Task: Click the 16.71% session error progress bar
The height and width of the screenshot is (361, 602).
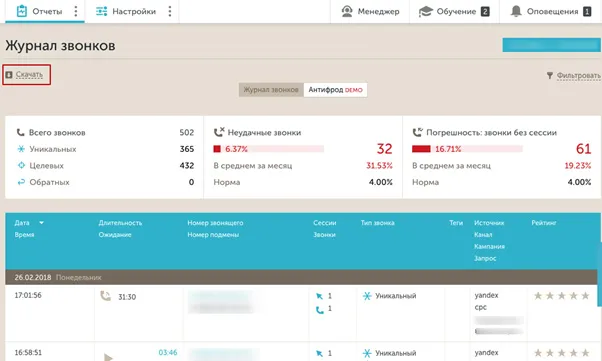Action: pyautogui.click(x=467, y=149)
